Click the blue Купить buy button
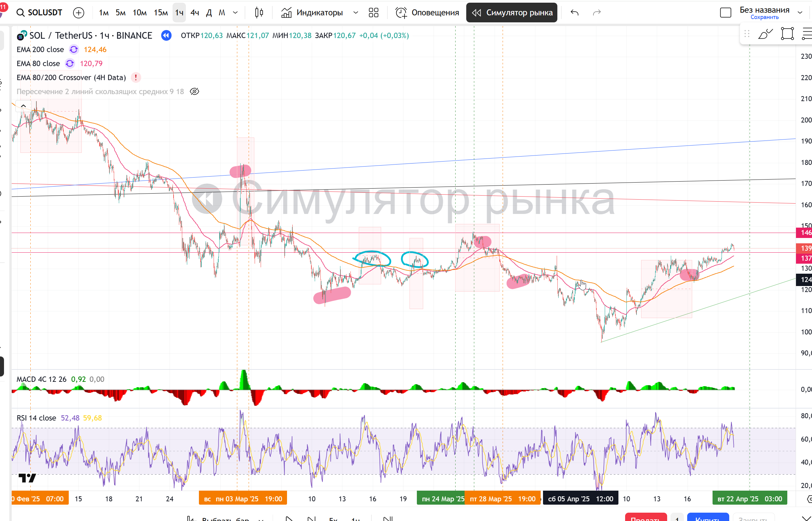 708,518
